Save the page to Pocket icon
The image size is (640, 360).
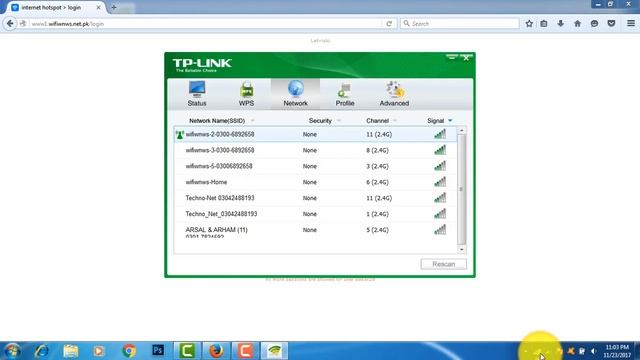tap(611, 24)
